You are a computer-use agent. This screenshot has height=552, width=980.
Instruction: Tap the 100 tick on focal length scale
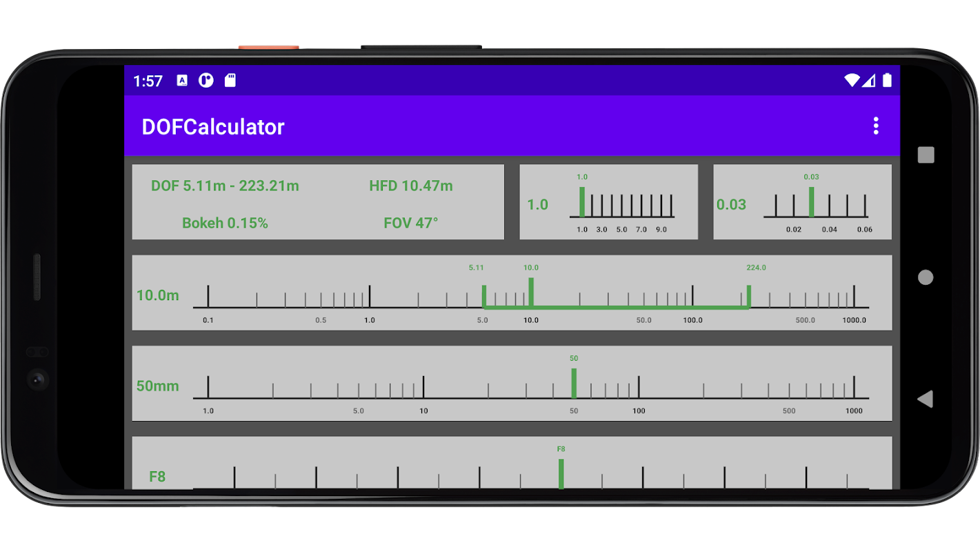click(x=639, y=386)
